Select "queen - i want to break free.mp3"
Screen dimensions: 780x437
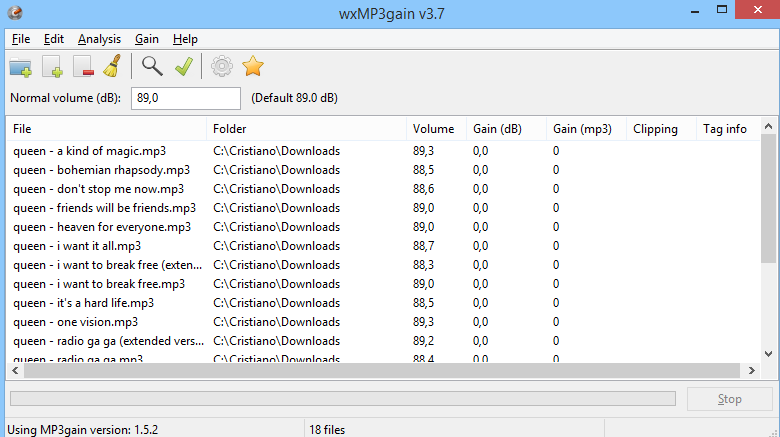click(x=99, y=284)
